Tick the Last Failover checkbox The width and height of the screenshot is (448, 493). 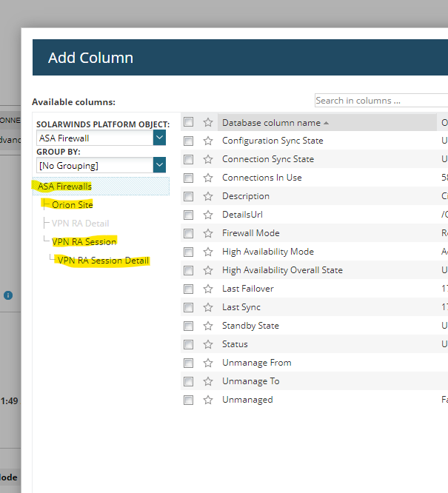188,289
